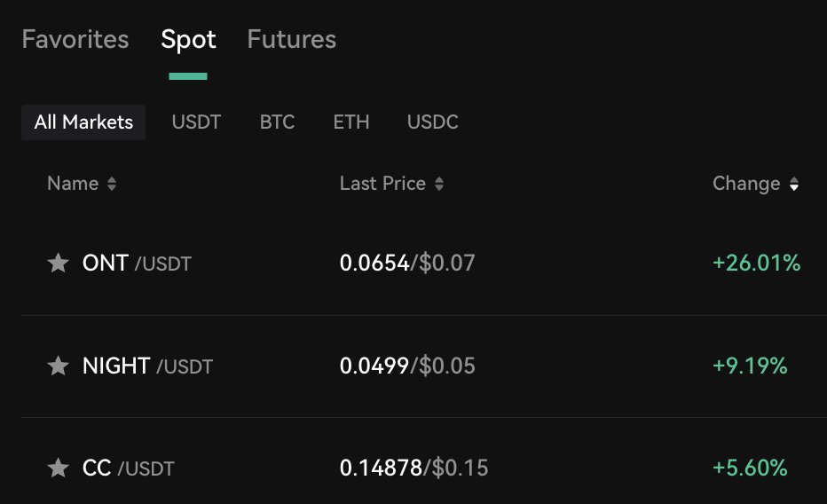This screenshot has width=827, height=504.
Task: Open the NIGHT /USDT trading pair
Action: point(147,366)
